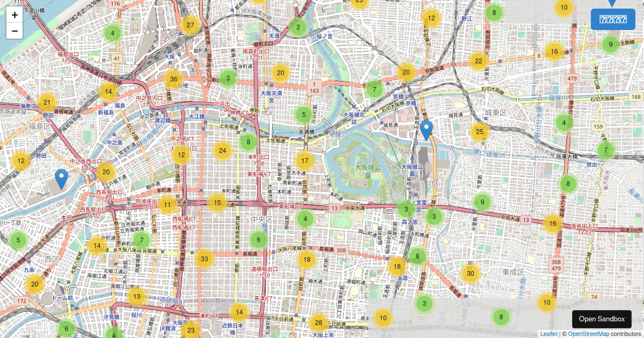Image resolution: width=644 pixels, height=338 pixels.
Task: Select the blue pin marker beside Osaka Castle park
Action: pos(427,130)
